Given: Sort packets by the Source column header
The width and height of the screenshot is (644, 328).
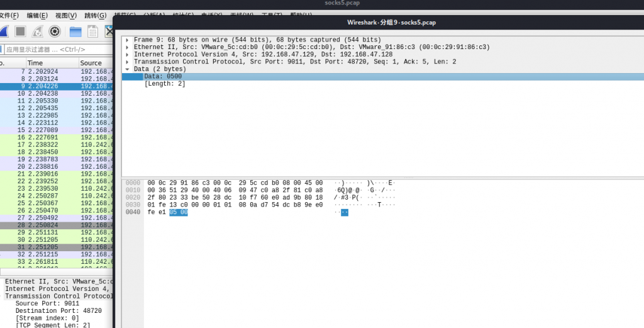Looking at the screenshot, I should [96, 63].
